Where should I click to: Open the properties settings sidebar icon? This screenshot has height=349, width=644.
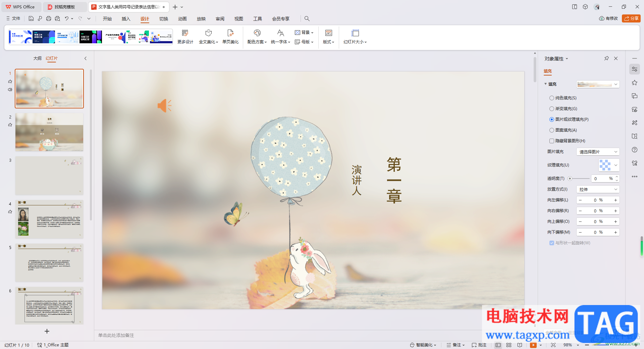coord(635,69)
